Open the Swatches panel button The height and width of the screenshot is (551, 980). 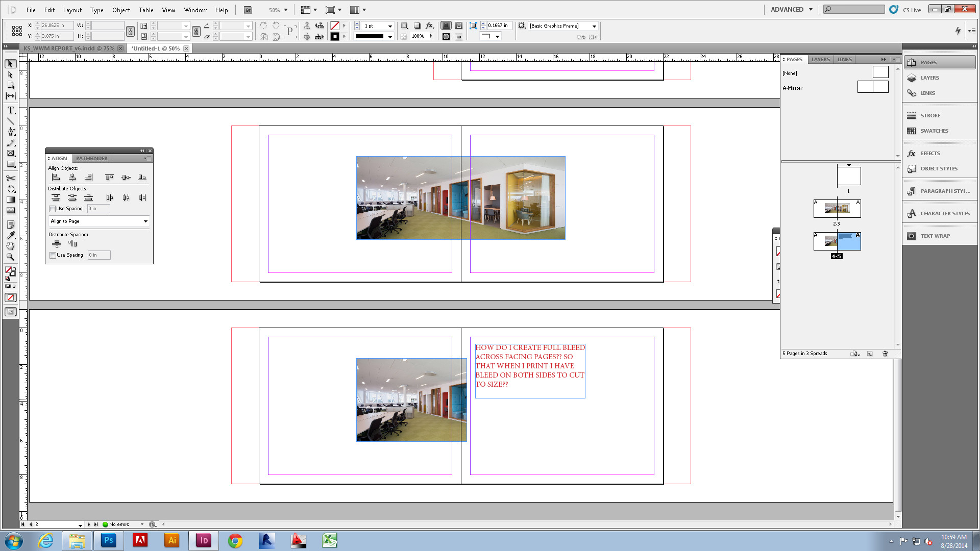pyautogui.click(x=934, y=131)
